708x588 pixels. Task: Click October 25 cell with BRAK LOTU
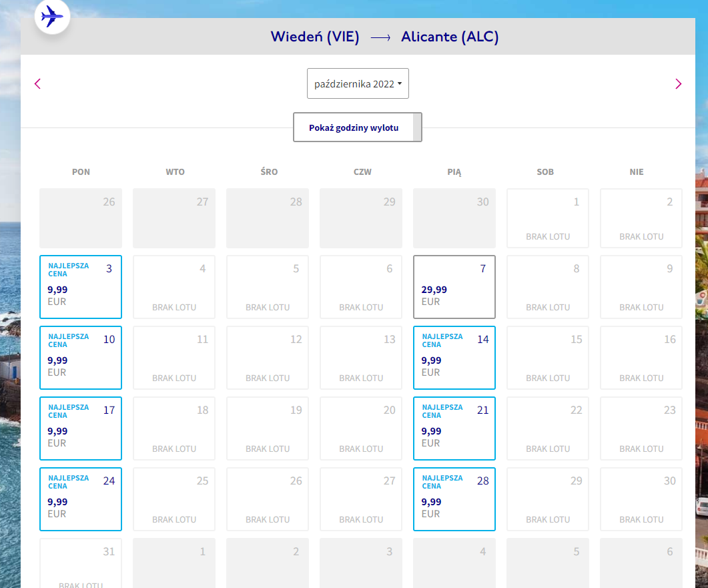coord(174,499)
